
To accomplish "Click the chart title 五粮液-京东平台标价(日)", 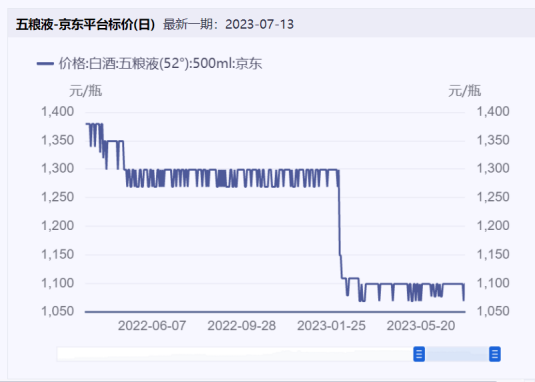I will pyautogui.click(x=85, y=25).
